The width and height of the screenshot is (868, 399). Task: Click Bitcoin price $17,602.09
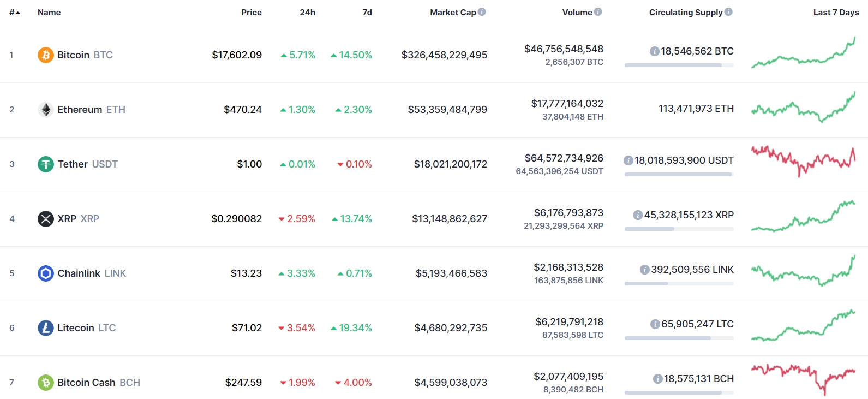237,55
